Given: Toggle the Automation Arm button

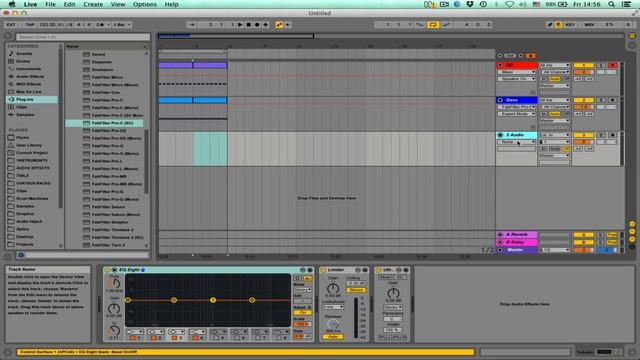Looking at the screenshot, I should (x=279, y=24).
